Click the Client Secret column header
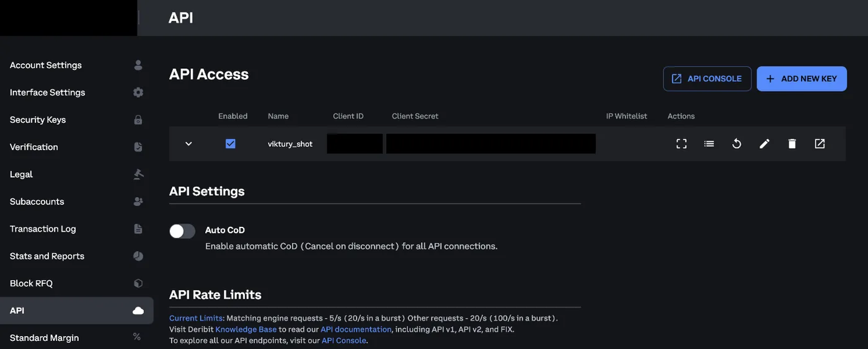The height and width of the screenshot is (349, 868). click(x=415, y=116)
